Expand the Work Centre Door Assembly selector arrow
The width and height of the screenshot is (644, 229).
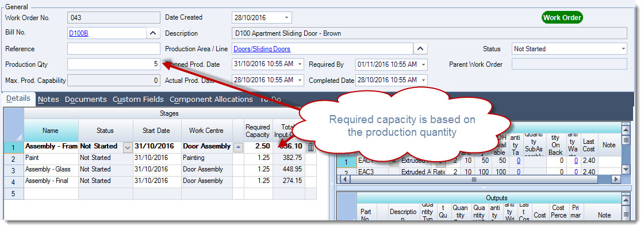click(x=239, y=147)
